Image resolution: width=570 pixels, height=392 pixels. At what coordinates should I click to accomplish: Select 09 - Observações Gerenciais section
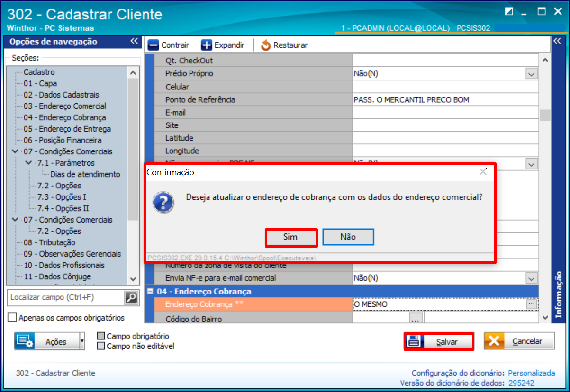point(72,254)
